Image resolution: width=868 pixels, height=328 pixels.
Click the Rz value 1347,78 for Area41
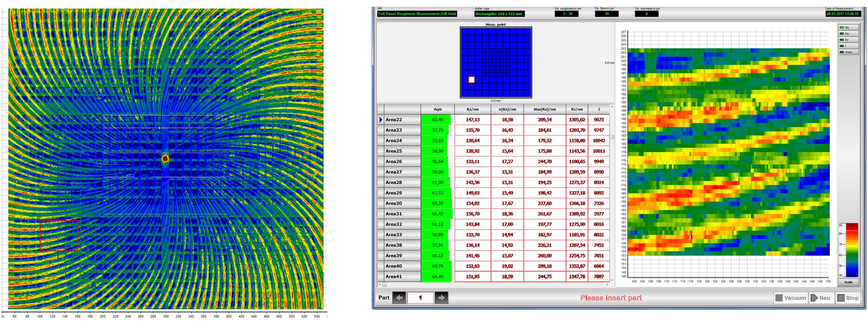coord(577,277)
